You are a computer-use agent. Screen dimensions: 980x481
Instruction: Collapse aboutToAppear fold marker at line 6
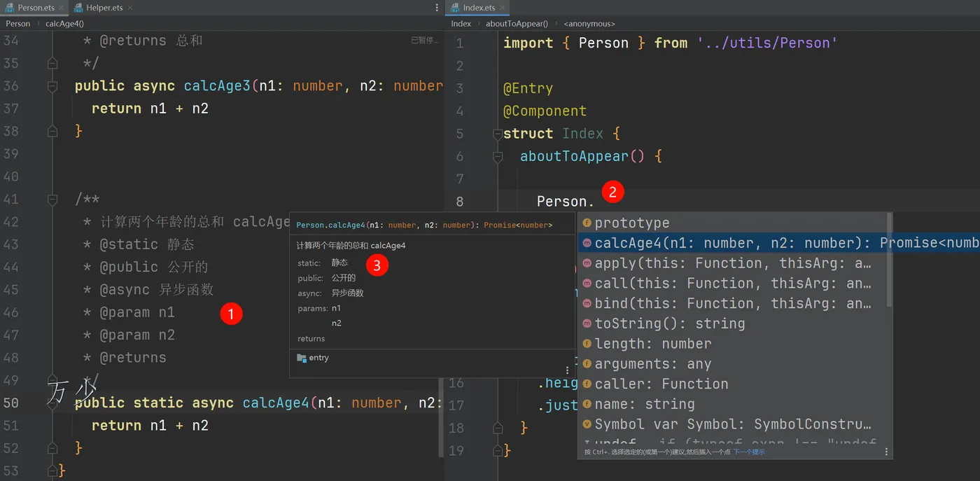tap(498, 157)
